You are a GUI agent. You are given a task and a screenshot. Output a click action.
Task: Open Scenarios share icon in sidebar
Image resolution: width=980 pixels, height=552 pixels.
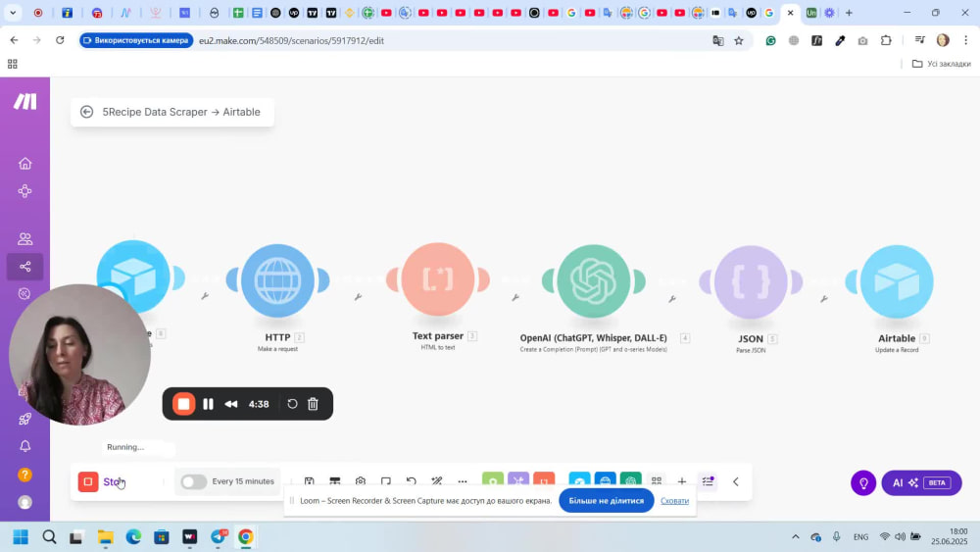click(25, 267)
